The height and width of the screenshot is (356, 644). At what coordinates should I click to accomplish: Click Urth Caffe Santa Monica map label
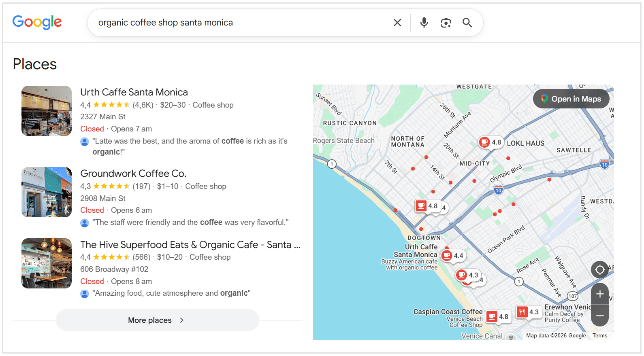[x=416, y=251]
